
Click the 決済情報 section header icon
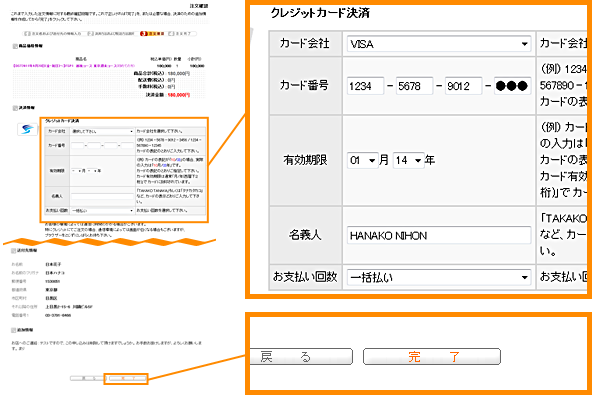(x=12, y=106)
